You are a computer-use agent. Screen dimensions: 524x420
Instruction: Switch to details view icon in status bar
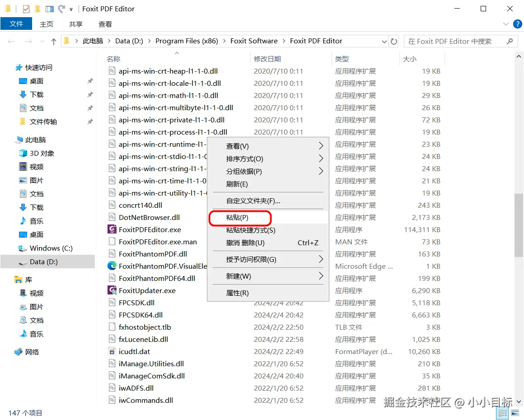[x=503, y=413]
